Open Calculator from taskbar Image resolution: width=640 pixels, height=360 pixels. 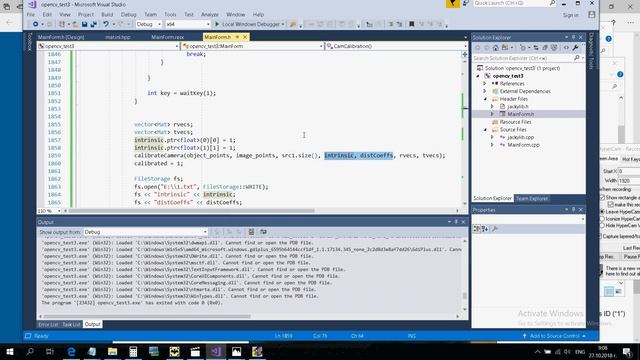coord(133,351)
